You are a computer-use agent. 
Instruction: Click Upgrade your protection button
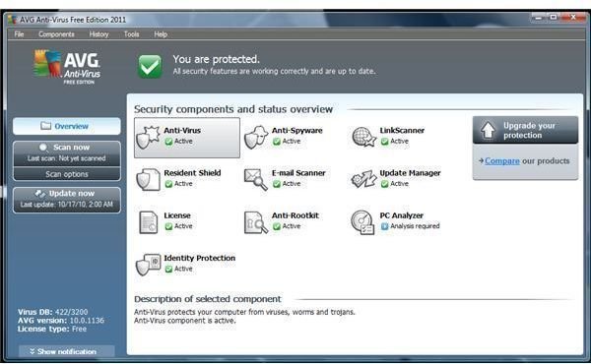[x=525, y=130]
